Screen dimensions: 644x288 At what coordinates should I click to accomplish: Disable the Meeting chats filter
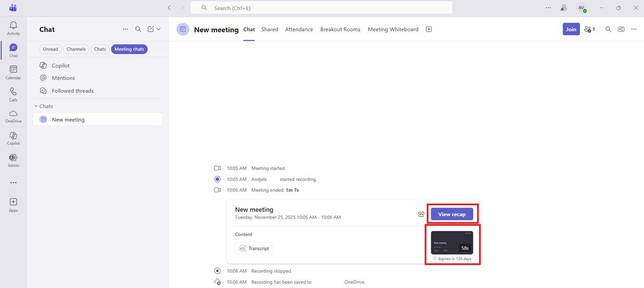click(129, 49)
